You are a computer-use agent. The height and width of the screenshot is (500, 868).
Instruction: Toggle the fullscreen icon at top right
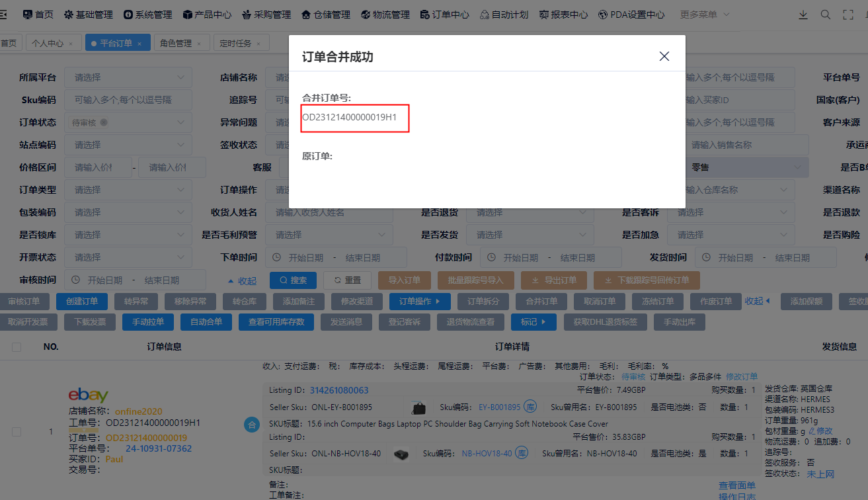[848, 14]
